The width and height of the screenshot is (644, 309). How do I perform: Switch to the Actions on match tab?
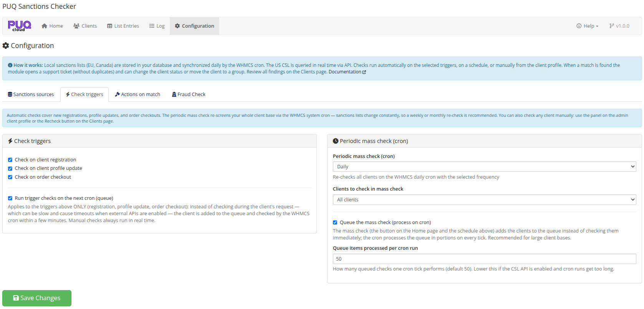pyautogui.click(x=138, y=94)
